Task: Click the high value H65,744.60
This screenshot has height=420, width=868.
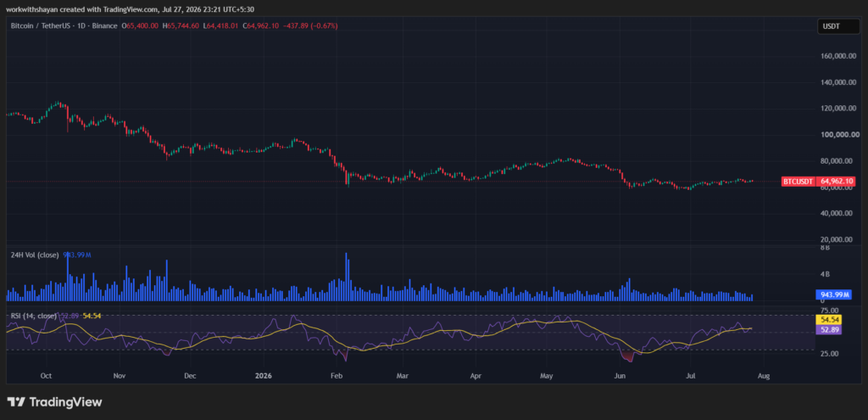Action: (181, 26)
